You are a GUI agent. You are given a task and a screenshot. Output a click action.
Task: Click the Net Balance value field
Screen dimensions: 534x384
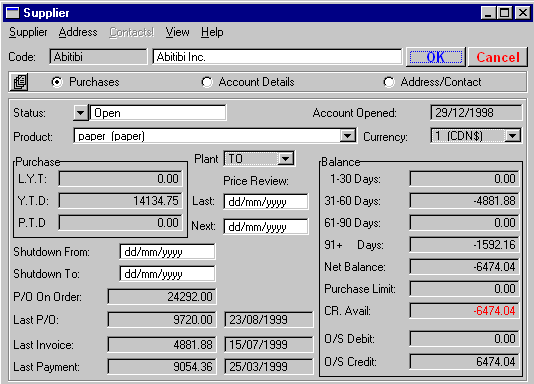point(464,267)
